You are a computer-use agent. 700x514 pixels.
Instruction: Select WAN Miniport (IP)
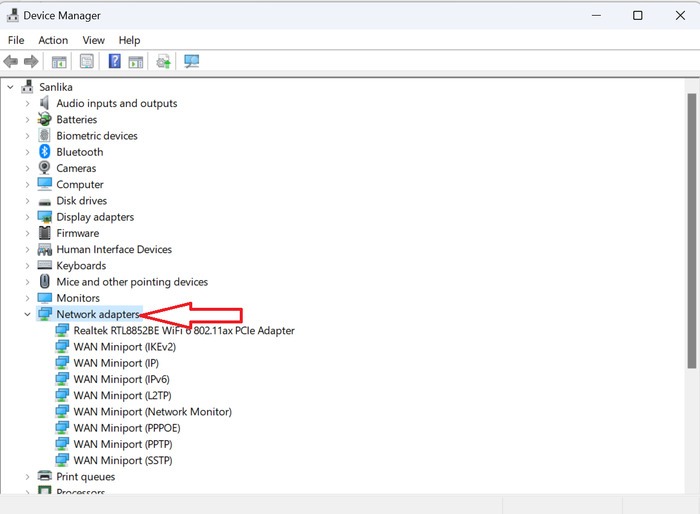tap(116, 363)
